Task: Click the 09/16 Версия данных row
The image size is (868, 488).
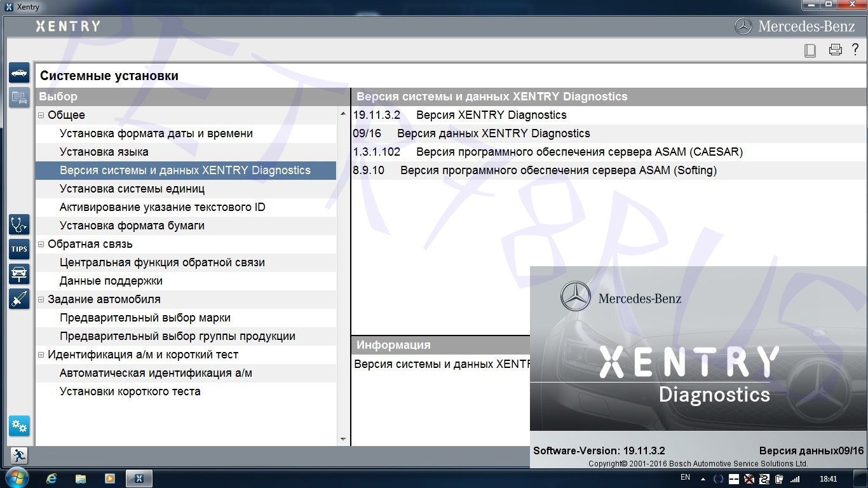Action: [609, 133]
